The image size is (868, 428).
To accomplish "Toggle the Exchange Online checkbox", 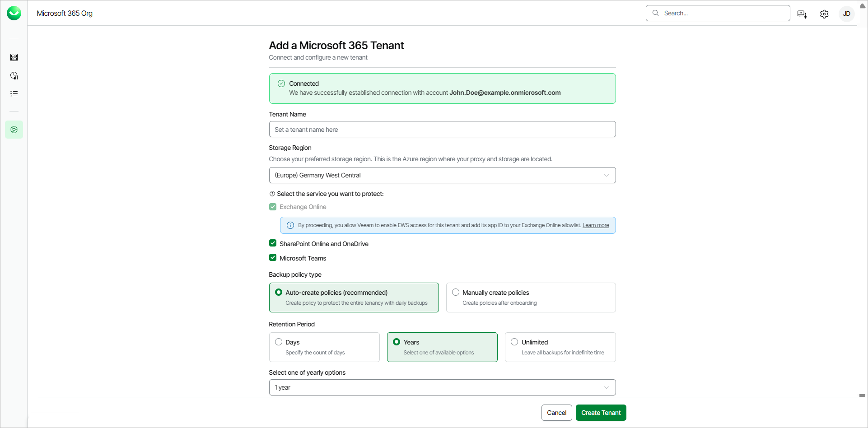I will 273,207.
